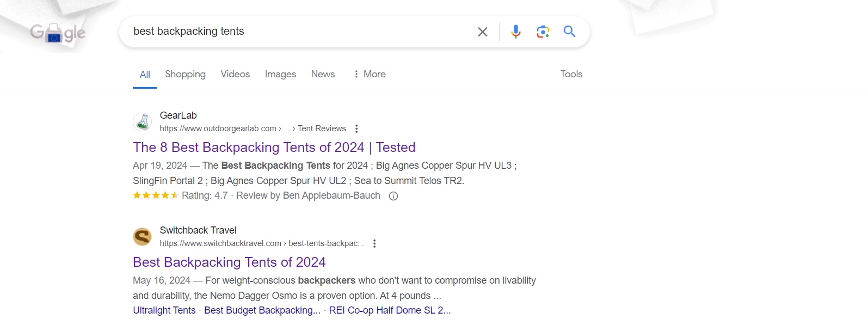Screen dimensions: 868x331
Task: Switch to the Videos tab
Action: point(235,74)
